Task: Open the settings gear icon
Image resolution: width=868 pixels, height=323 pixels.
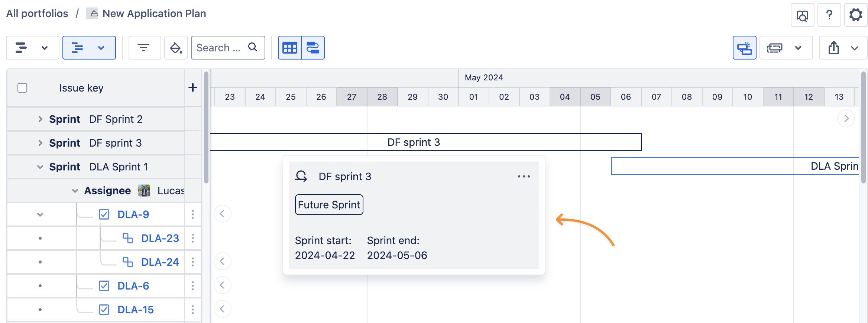Action: coord(856,15)
